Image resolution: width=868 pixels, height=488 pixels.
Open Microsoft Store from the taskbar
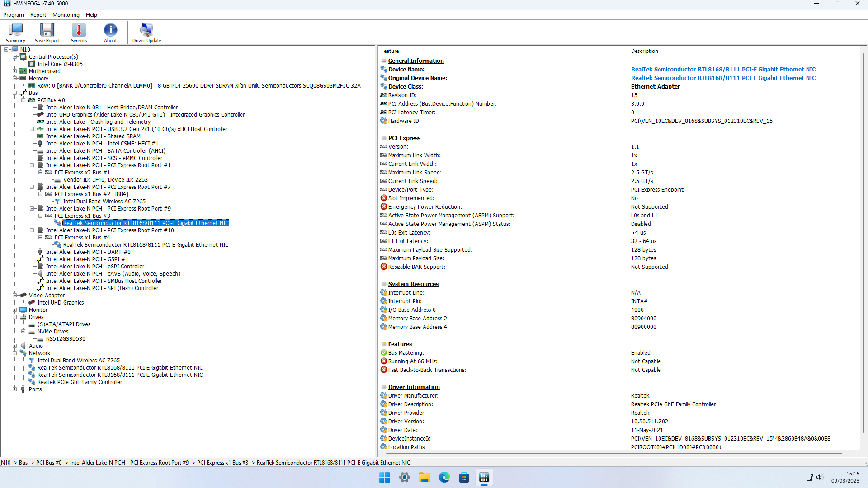(x=464, y=478)
